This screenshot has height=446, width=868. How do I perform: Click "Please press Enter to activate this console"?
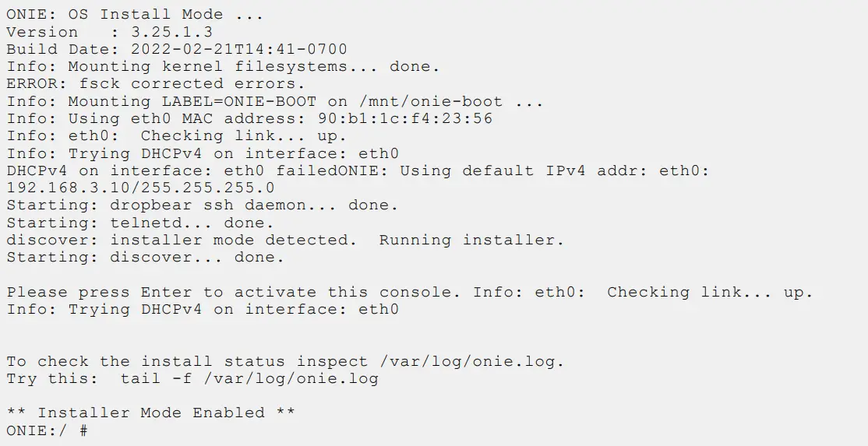[x=234, y=293]
